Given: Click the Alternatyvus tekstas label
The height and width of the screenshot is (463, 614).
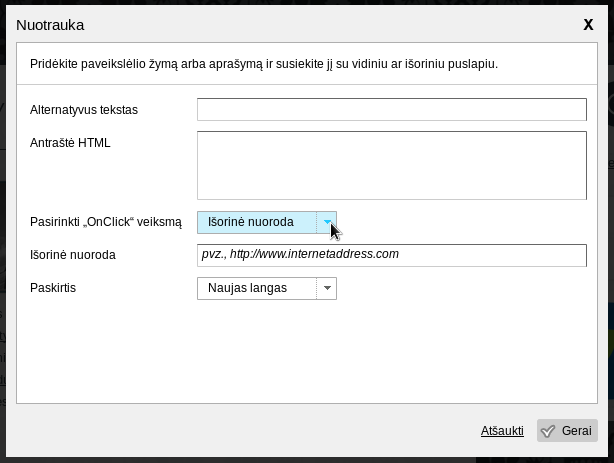Looking at the screenshot, I should [84, 110].
